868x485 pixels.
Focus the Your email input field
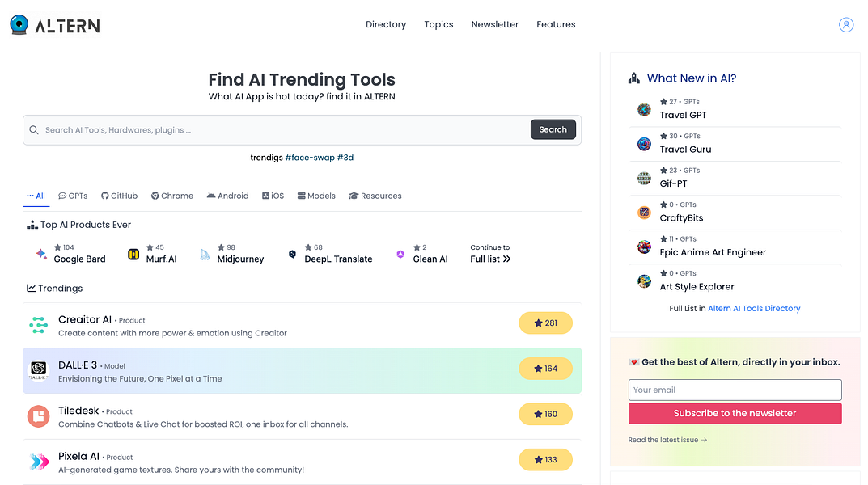pyautogui.click(x=735, y=390)
